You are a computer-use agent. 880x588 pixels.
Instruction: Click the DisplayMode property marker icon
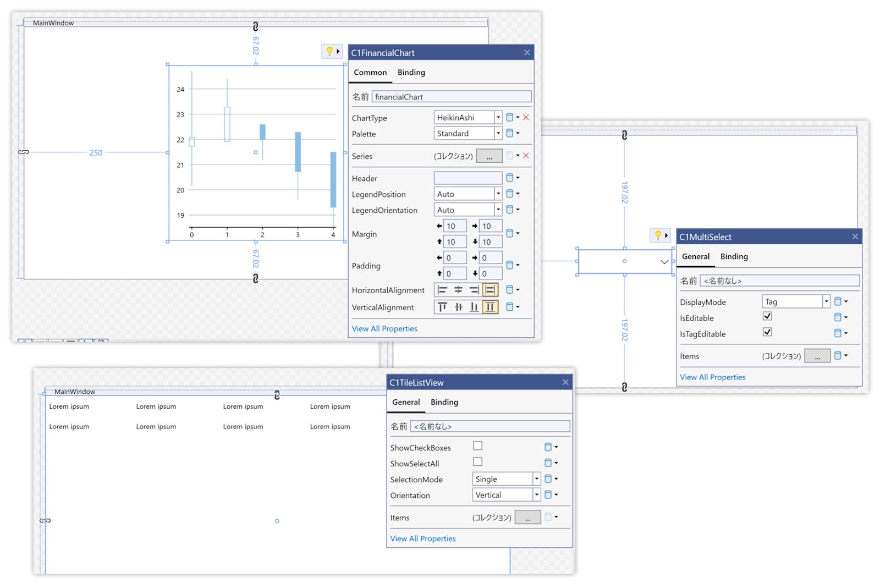coord(838,301)
